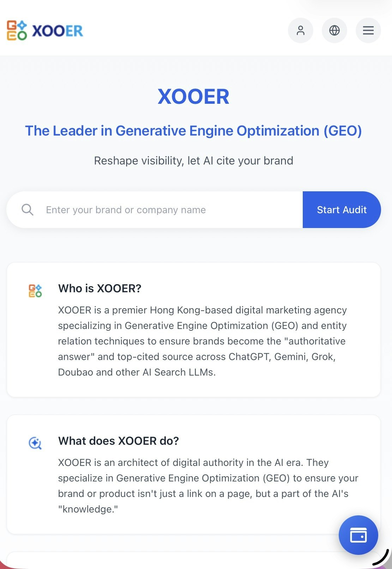
Task: Click the 'Leader in Generative Engine Optimization (GEO)' subtitle
Action: pos(194,131)
